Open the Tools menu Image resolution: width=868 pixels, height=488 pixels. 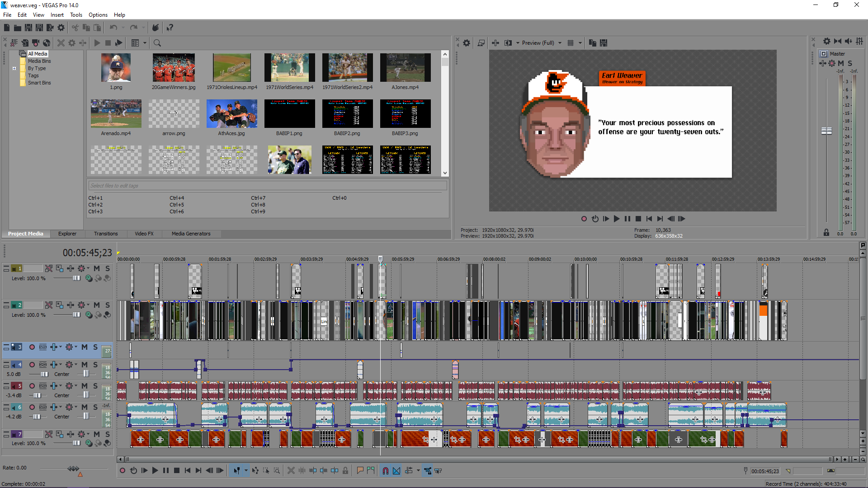point(76,15)
